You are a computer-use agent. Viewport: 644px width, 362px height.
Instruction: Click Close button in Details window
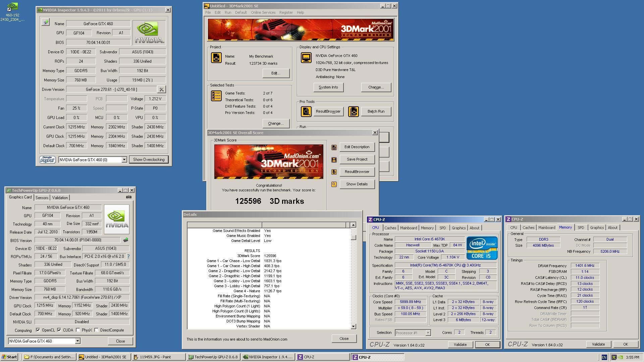tap(344, 339)
